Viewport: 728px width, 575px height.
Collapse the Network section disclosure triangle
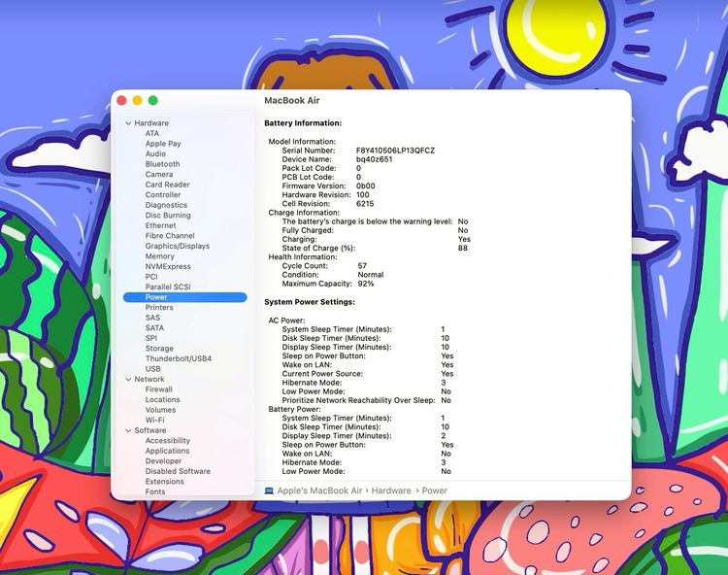[128, 380]
